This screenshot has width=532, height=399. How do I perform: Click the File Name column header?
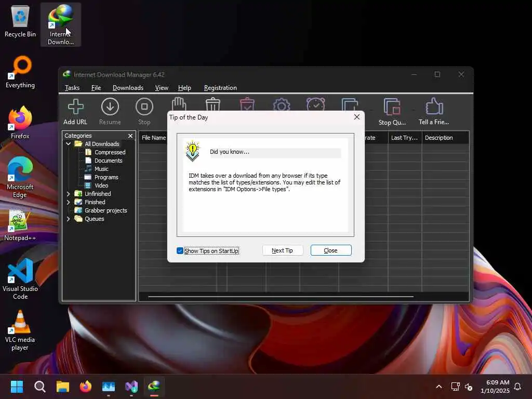(153, 138)
